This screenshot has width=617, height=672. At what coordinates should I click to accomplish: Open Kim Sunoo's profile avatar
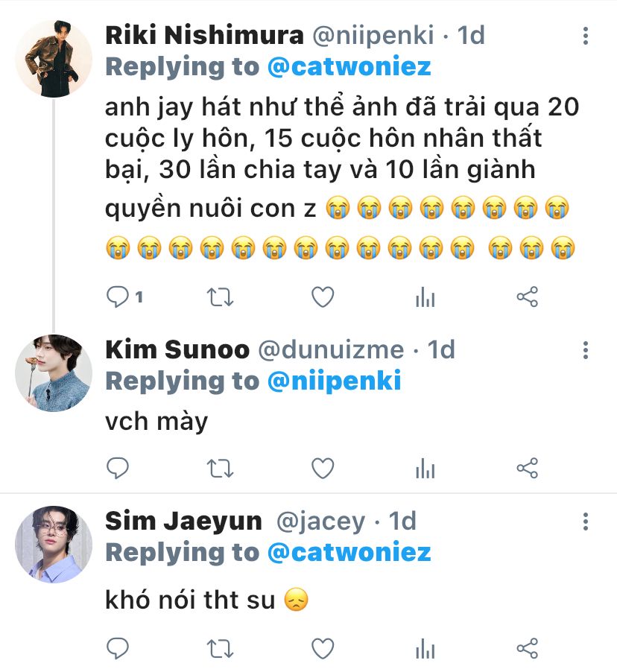54,373
